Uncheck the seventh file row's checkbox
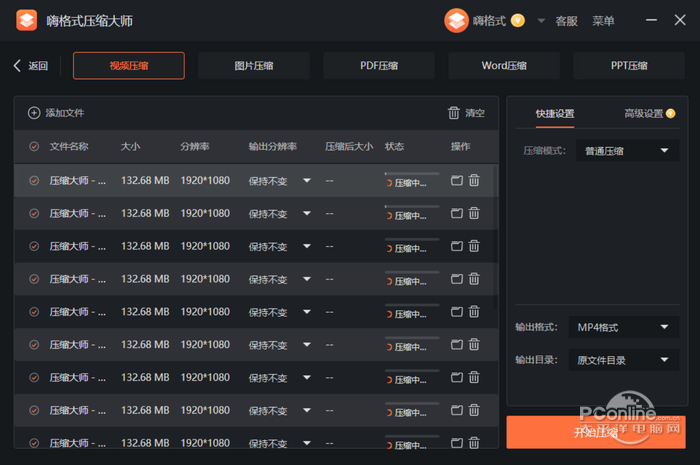The image size is (700, 465). tap(34, 378)
